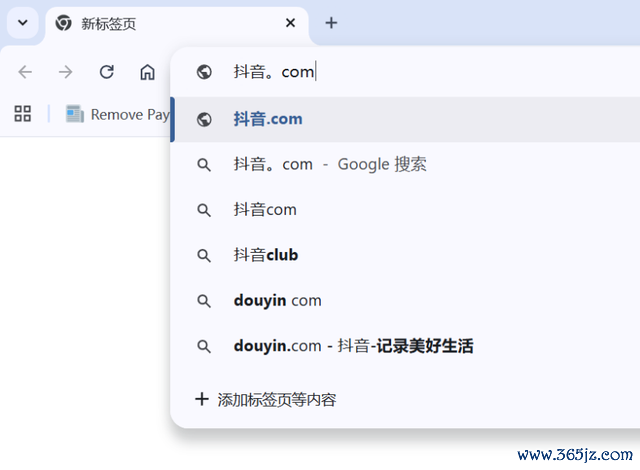Select 抖音。com - Google 搜索 suggestion
The image size is (640, 470).
(x=407, y=165)
